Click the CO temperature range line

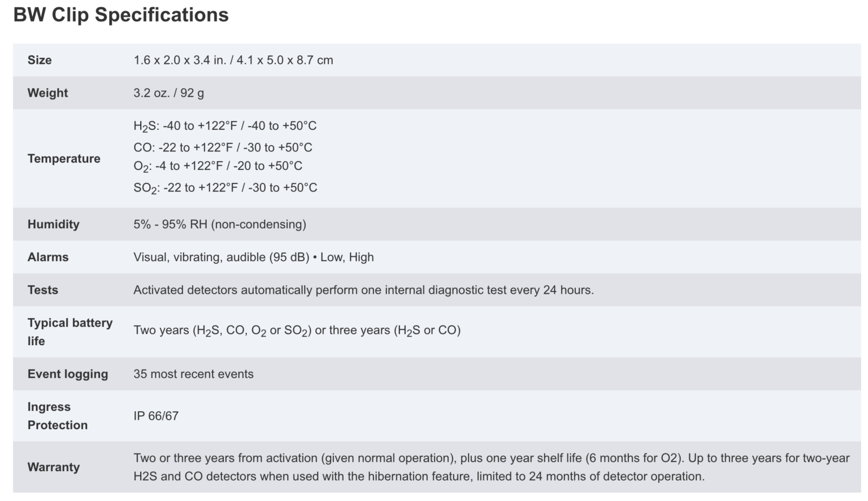[x=223, y=147]
